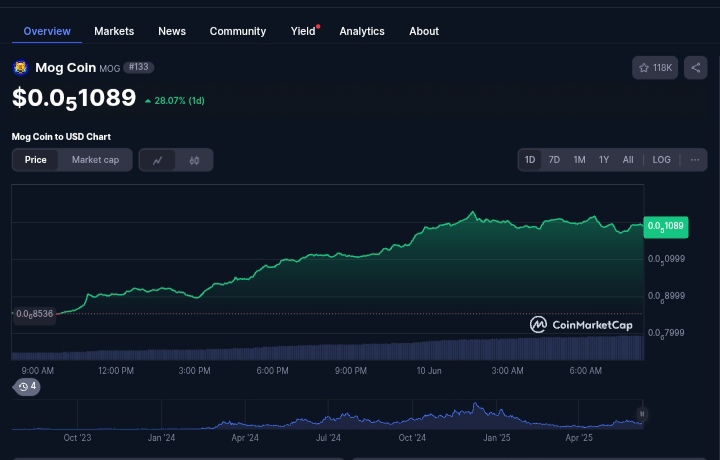The image size is (720, 460).
Task: Go to the Markets tab
Action: click(x=114, y=31)
